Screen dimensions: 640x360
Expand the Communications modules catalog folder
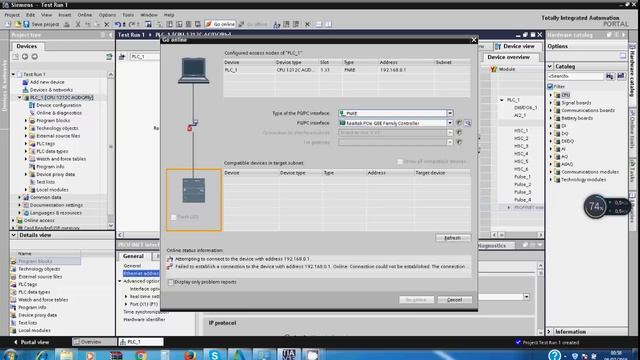tap(551, 172)
